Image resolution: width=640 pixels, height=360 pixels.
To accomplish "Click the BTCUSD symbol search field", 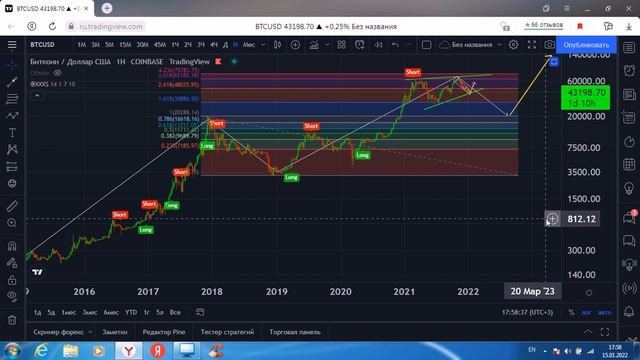I will coord(42,45).
